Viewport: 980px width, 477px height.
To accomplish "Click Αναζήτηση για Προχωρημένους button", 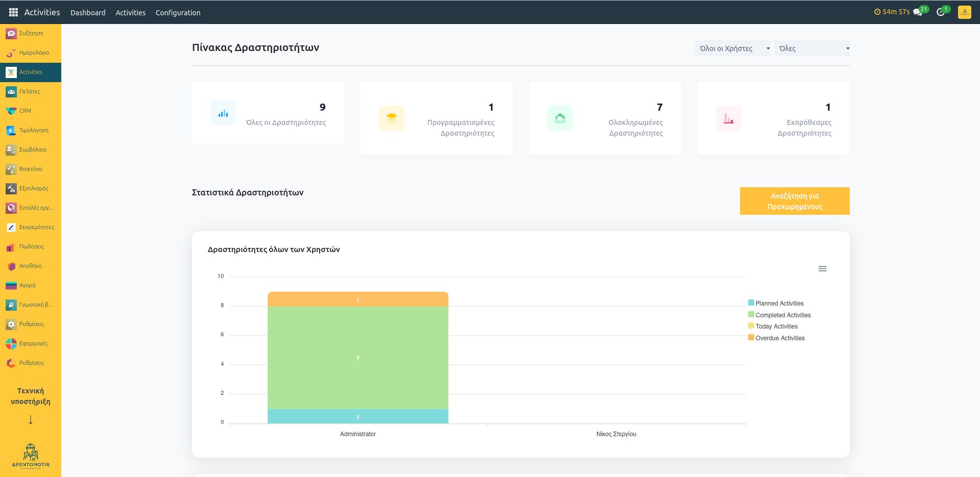I will click(x=795, y=201).
